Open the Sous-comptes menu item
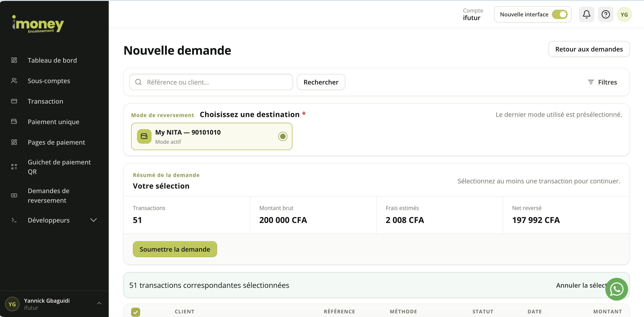 click(x=49, y=81)
